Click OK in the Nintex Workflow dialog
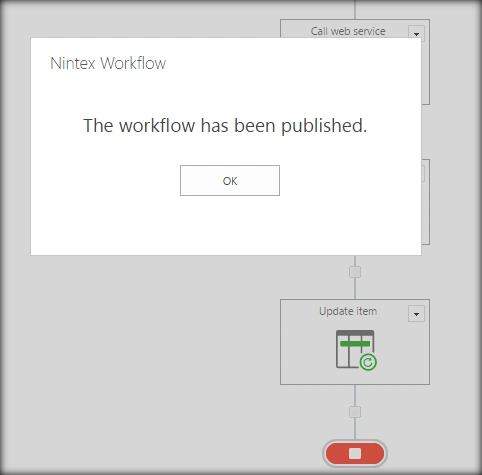Screen dimensions: 482x475 (230, 180)
